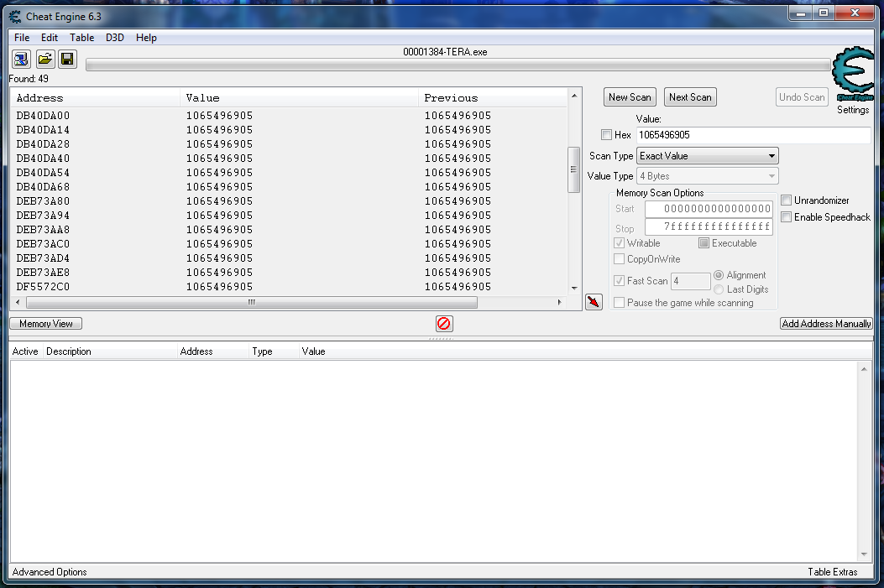
Task: Open Memory View
Action: coord(46,324)
